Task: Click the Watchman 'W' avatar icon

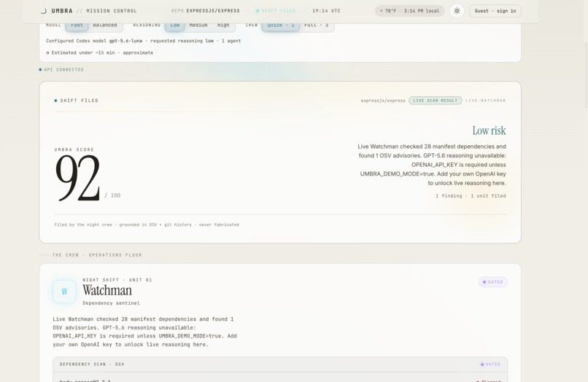Action: (64, 292)
